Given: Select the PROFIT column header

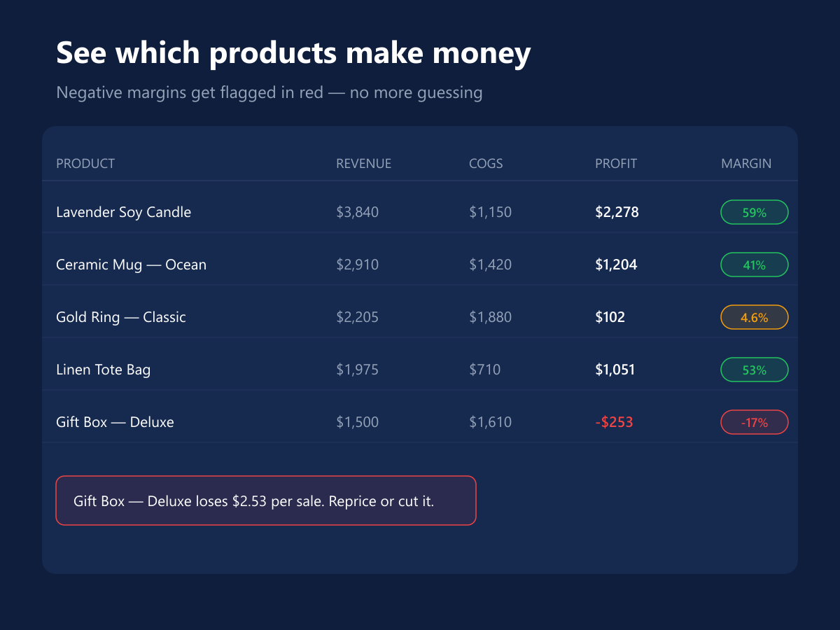Looking at the screenshot, I should click(x=616, y=164).
